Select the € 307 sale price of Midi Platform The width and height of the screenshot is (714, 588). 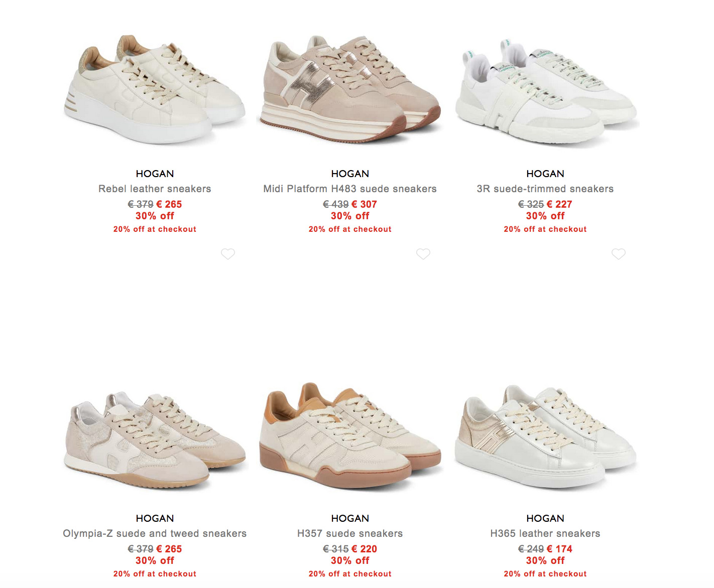(x=364, y=204)
